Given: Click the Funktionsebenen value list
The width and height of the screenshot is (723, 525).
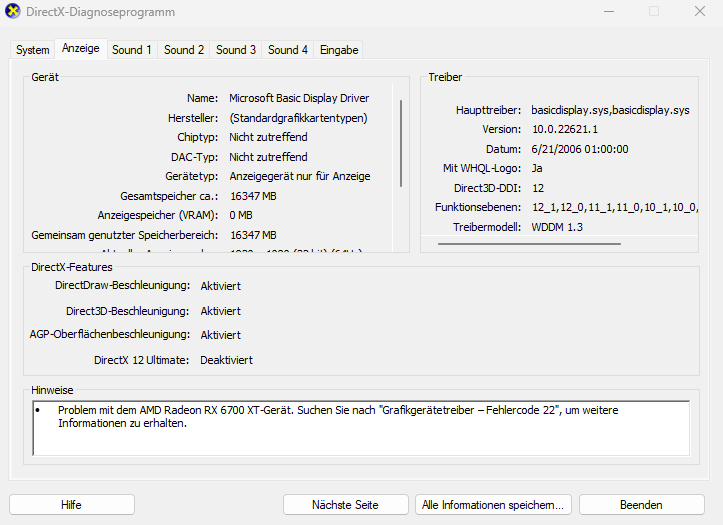Looking at the screenshot, I should pos(615,207).
